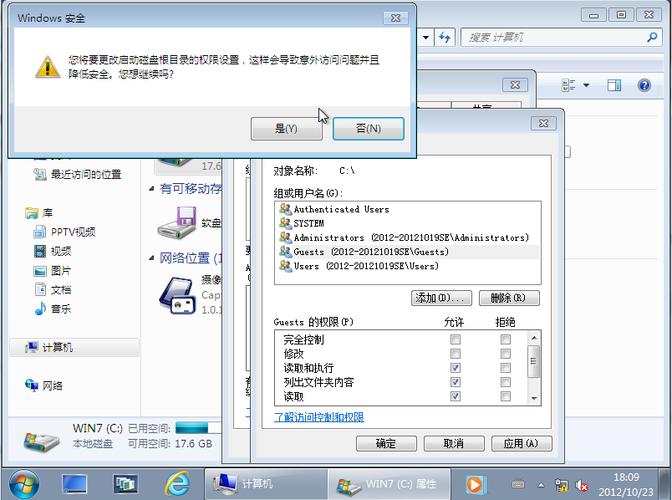672x500 pixels.
Task: Open 文档 library
Action: pyautogui.click(x=52, y=290)
